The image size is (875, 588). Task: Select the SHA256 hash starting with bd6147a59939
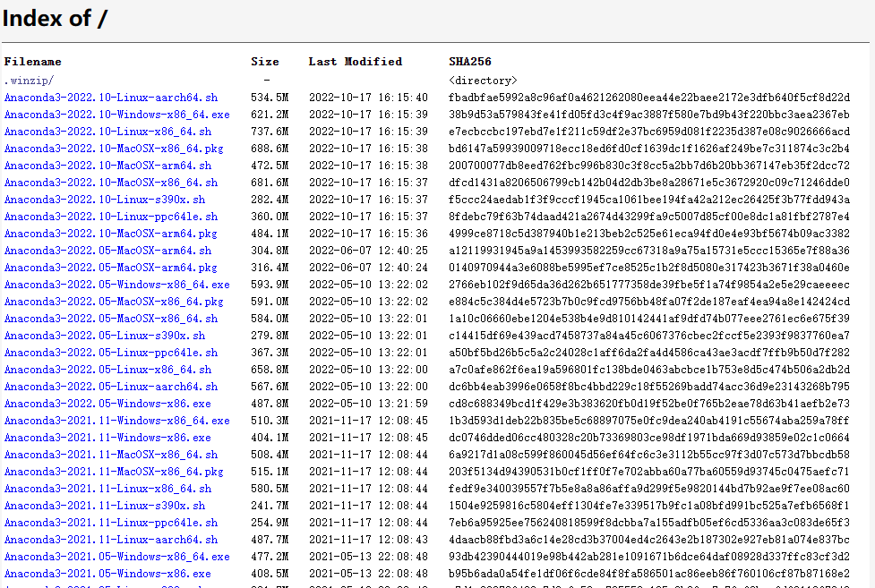[649, 149]
